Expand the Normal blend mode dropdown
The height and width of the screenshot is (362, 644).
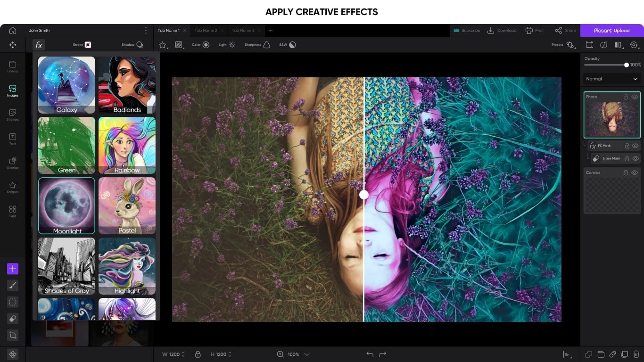(x=611, y=79)
